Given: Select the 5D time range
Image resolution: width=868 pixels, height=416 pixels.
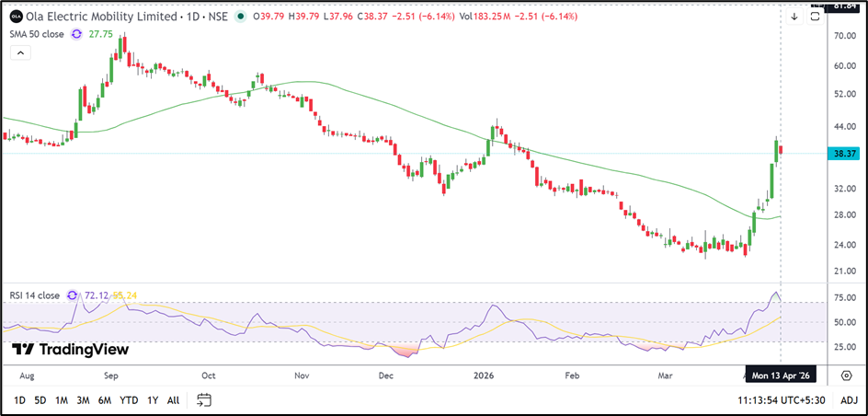Looking at the screenshot, I should [40, 399].
